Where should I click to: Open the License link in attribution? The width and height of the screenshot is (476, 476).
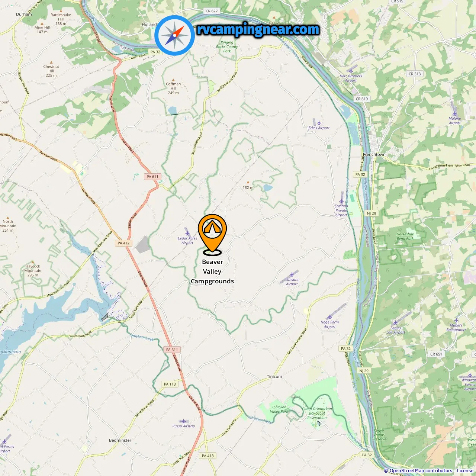(x=465, y=471)
